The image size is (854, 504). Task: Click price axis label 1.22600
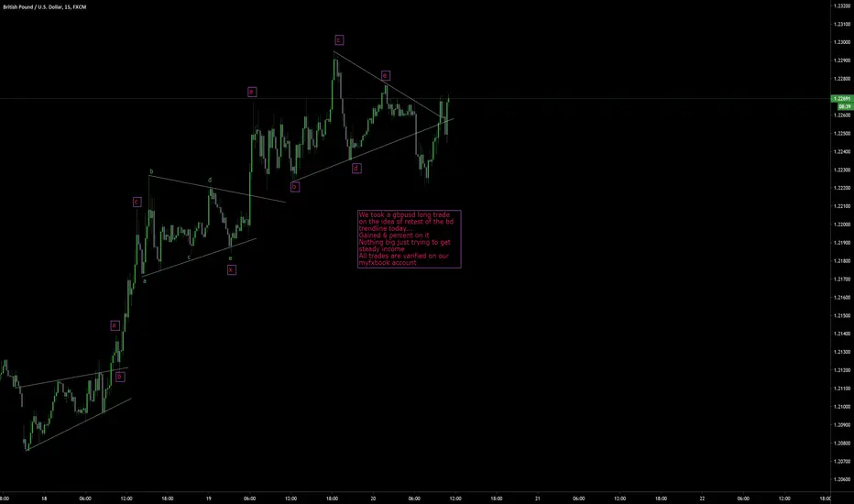(x=842, y=115)
